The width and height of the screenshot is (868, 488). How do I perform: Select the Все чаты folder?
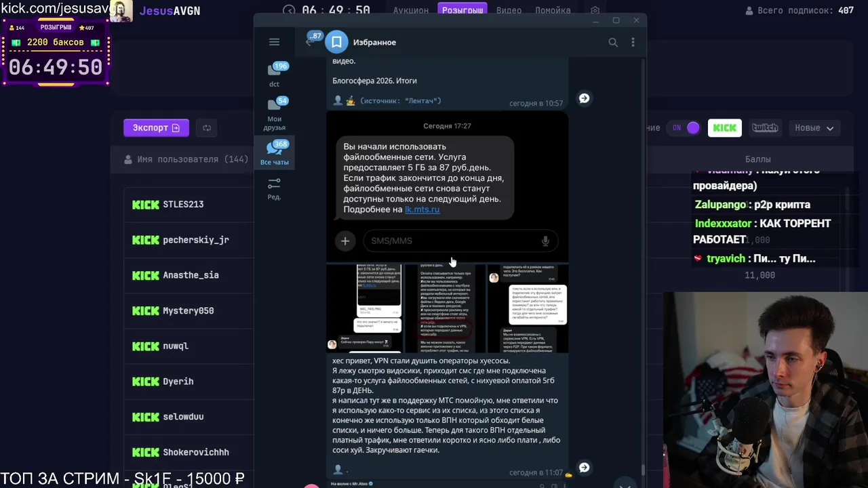coord(274,153)
